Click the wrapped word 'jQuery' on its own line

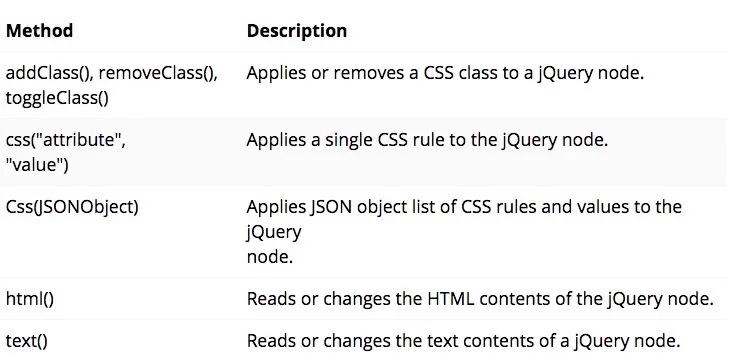pyautogui.click(x=274, y=232)
